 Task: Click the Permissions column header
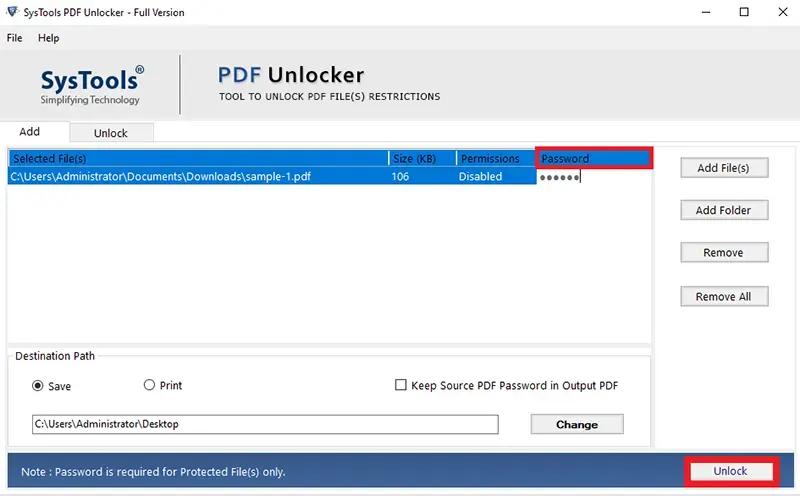496,158
